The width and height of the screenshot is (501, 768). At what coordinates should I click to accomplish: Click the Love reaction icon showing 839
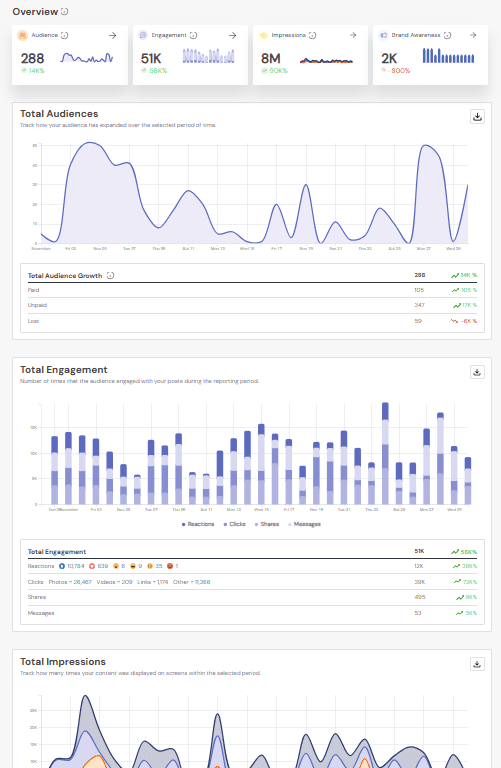point(92,566)
